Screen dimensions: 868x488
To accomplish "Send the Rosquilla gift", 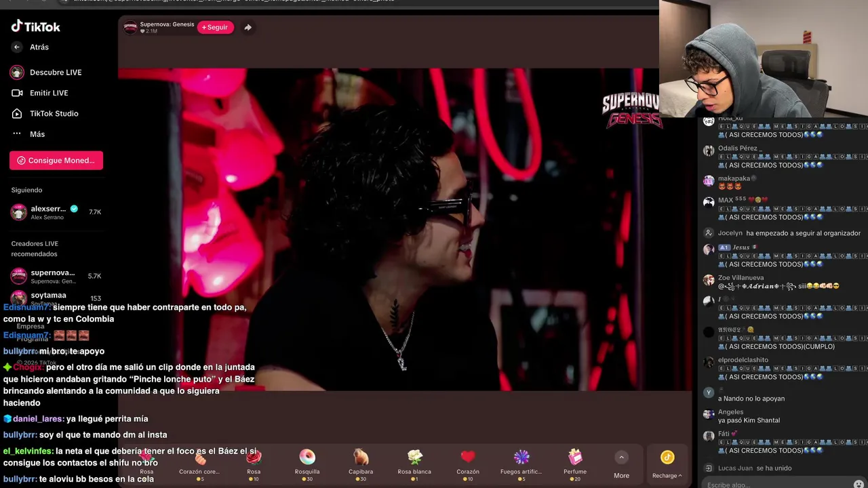I will (307, 464).
